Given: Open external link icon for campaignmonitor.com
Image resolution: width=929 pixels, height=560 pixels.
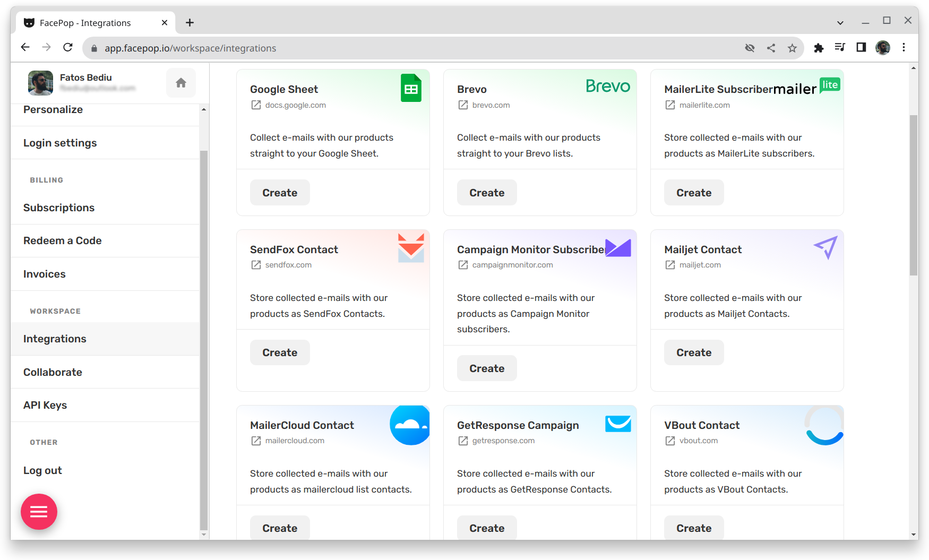Looking at the screenshot, I should pos(463,265).
